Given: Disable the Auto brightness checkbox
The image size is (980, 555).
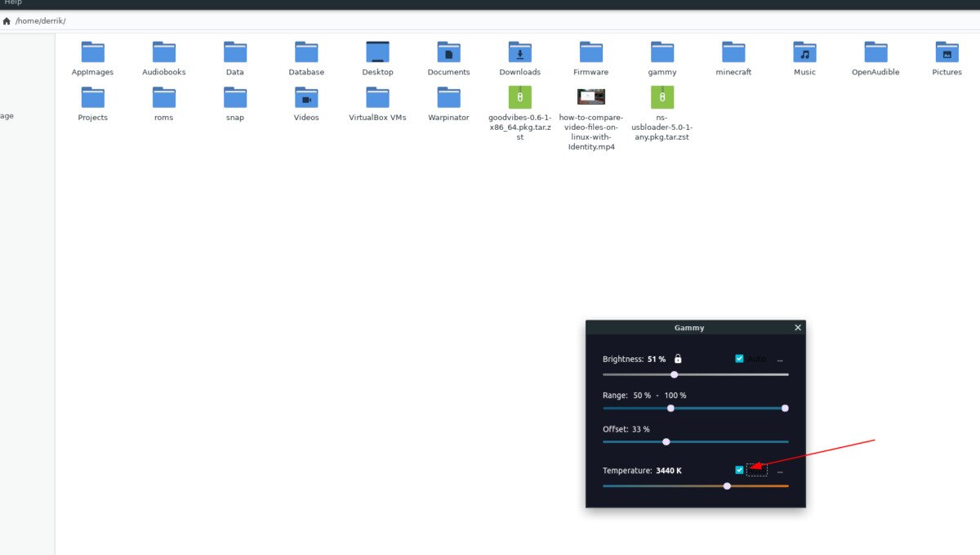Looking at the screenshot, I should (740, 359).
